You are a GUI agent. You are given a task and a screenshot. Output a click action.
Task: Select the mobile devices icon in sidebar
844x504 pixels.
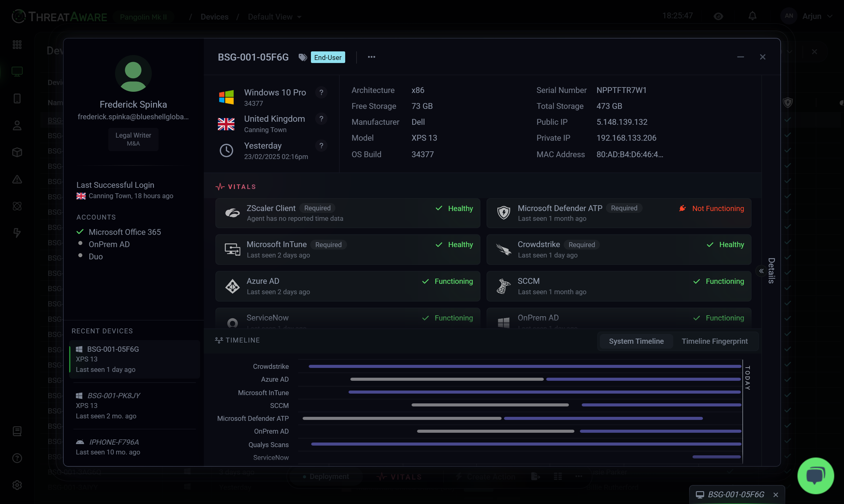[17, 98]
